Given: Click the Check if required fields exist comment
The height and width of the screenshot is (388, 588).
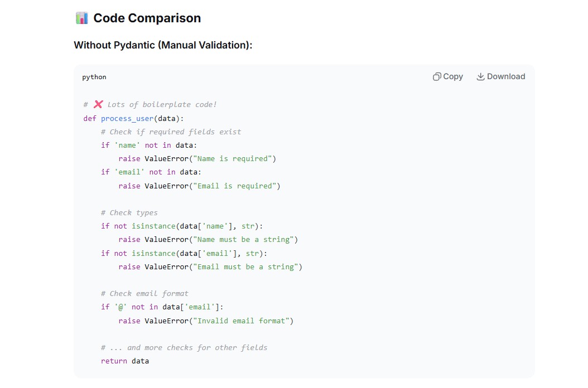Looking at the screenshot, I should (x=171, y=132).
